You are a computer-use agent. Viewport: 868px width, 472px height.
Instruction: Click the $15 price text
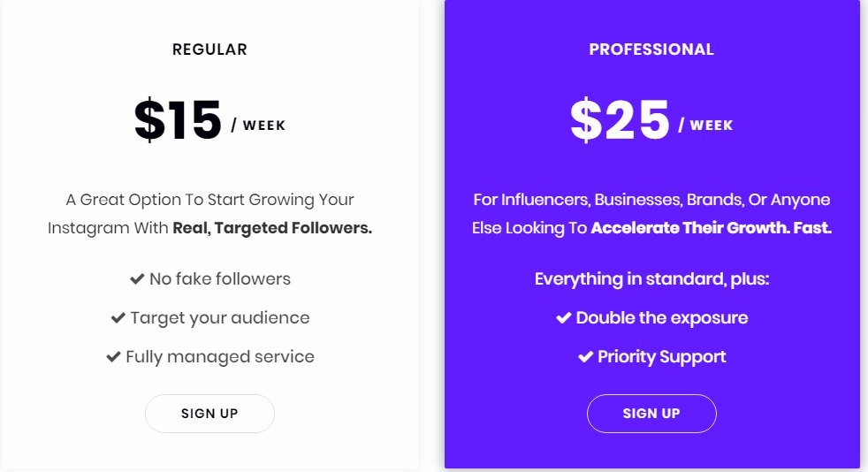(178, 120)
